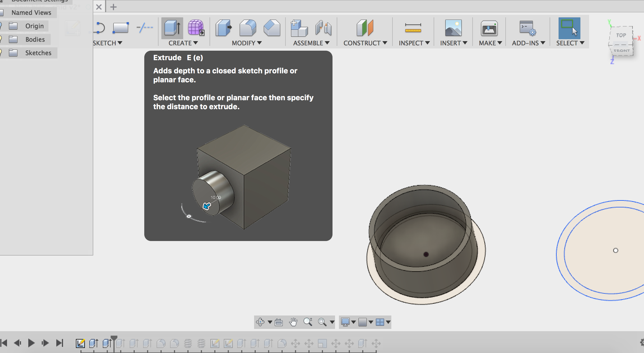Expand the ASSEMBLE dropdown
The image size is (644, 353).
point(311,43)
